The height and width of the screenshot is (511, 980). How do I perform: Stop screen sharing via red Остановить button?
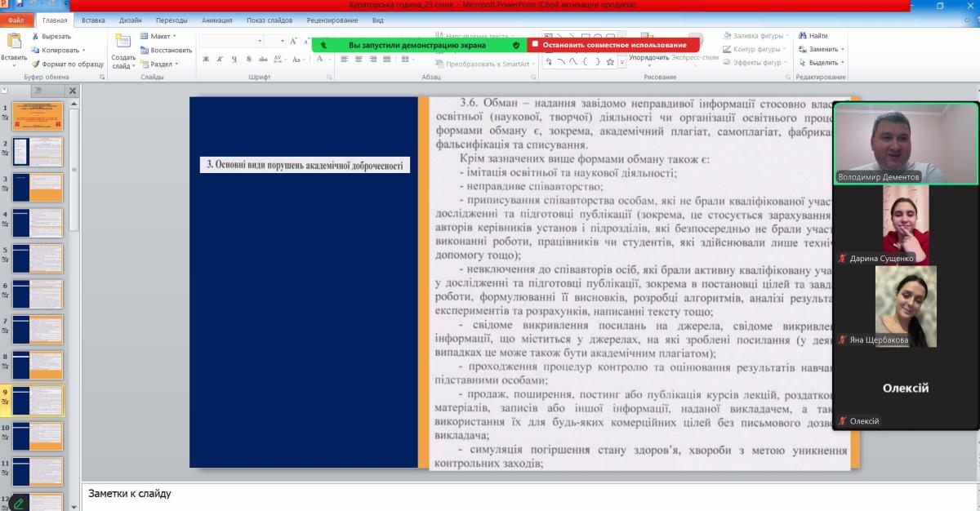pyautogui.click(x=608, y=45)
